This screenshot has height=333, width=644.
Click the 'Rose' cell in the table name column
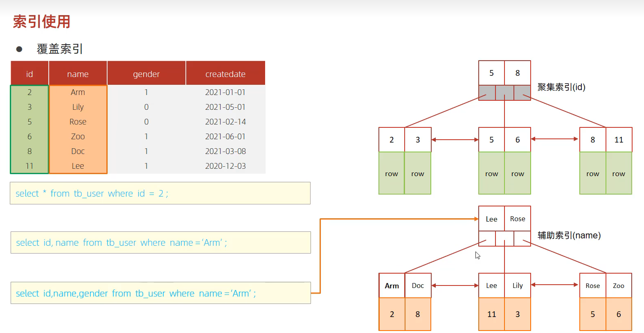click(78, 122)
